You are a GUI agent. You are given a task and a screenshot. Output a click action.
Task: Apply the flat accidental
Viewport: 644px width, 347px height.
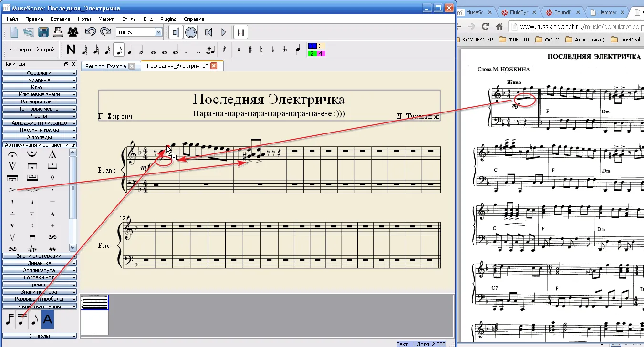273,50
